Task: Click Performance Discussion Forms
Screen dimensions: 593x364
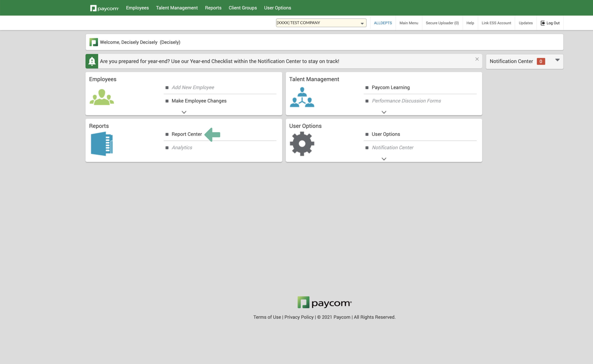Action: coord(406,101)
